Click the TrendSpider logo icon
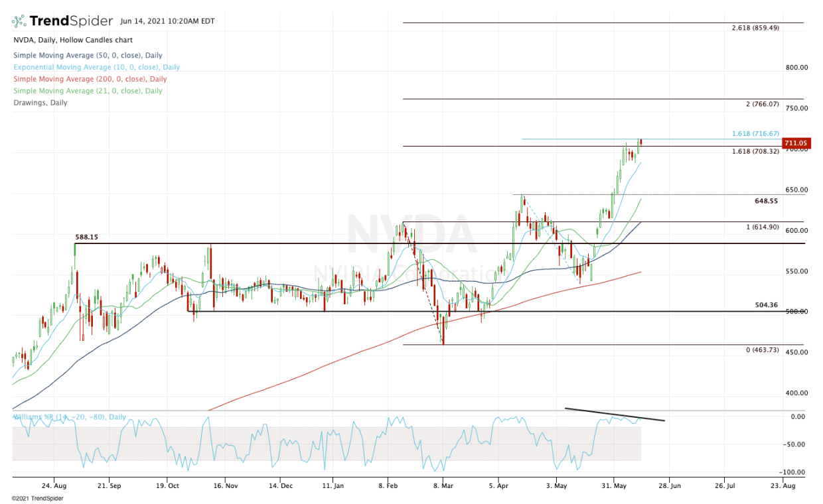This screenshot has width=823, height=504. coord(19,21)
